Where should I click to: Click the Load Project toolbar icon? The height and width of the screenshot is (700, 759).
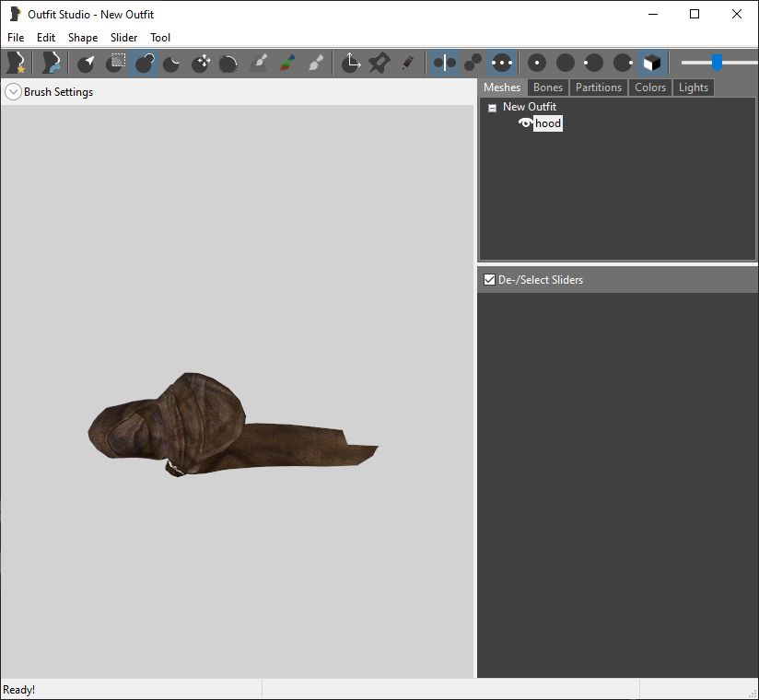click(x=51, y=63)
